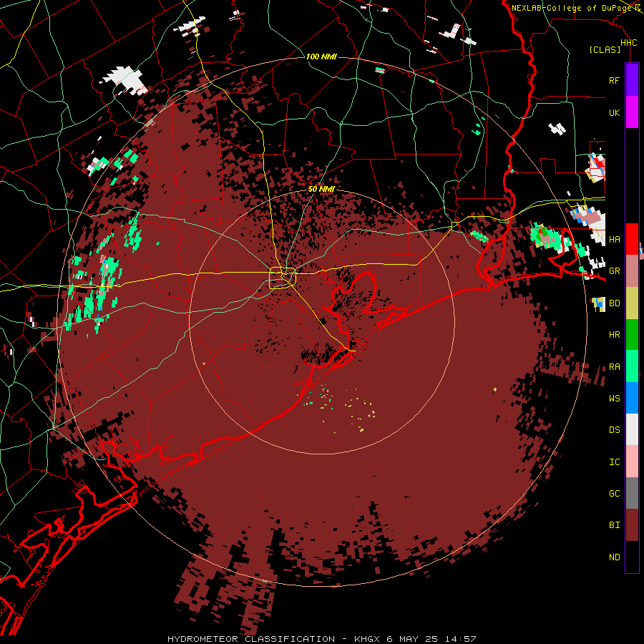The width and height of the screenshot is (644, 644).
Task: Click the blue WS legend swatch
Action: tap(632, 398)
